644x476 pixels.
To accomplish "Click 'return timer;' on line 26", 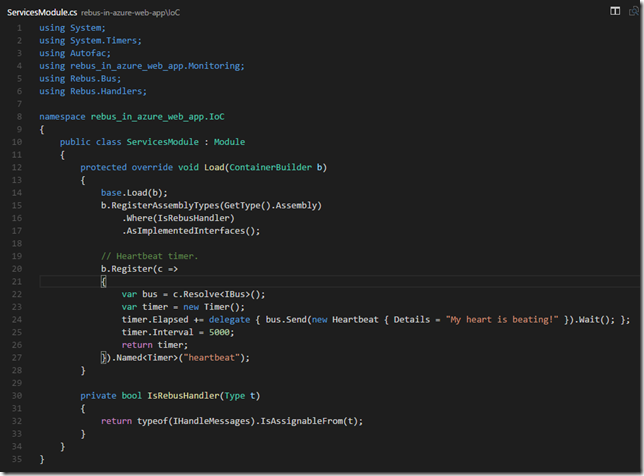I will (x=155, y=345).
